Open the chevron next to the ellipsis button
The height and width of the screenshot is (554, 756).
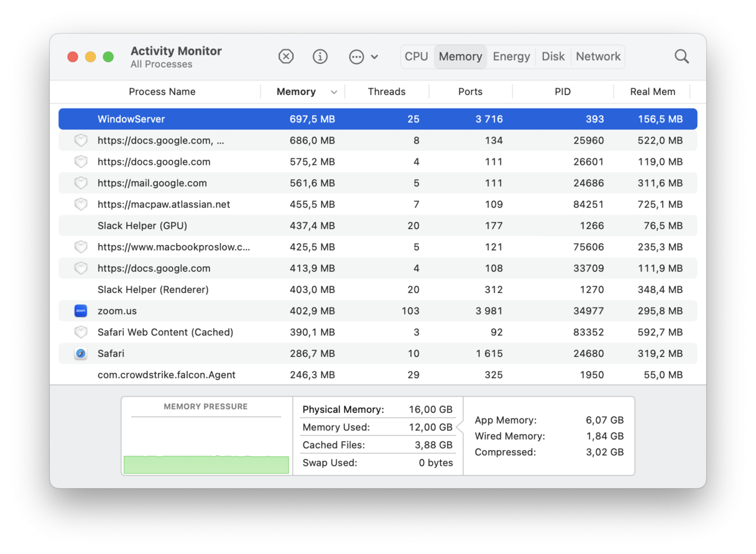click(374, 56)
